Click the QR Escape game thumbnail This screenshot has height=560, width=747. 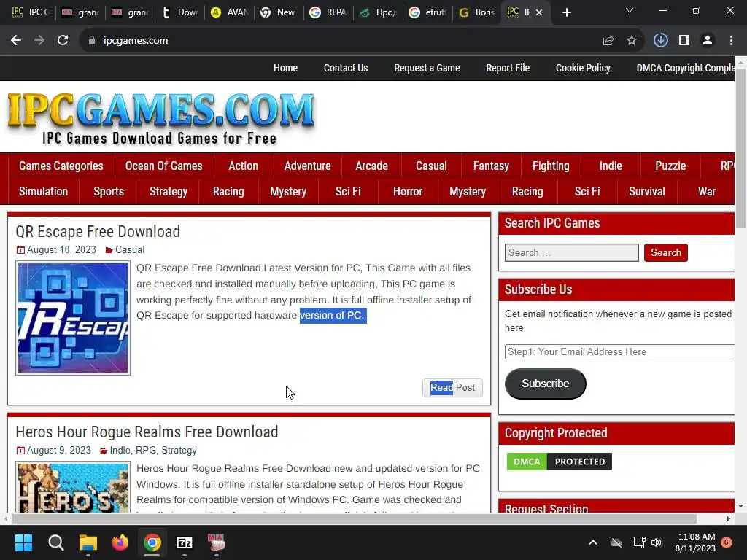coord(73,318)
